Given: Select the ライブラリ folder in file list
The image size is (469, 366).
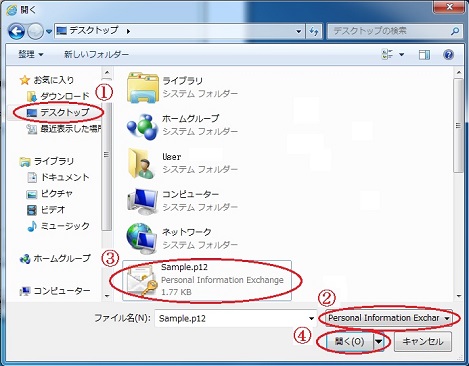Looking at the screenshot, I should (182, 87).
